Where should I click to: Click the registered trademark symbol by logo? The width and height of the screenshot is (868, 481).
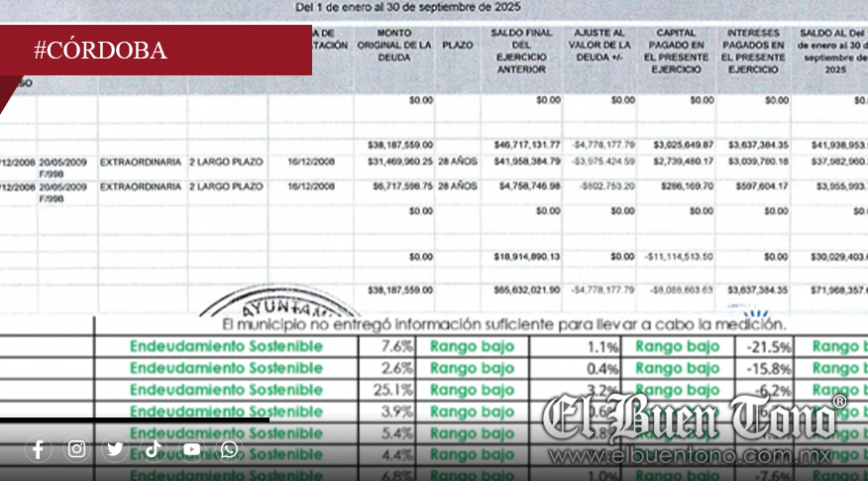(x=838, y=402)
